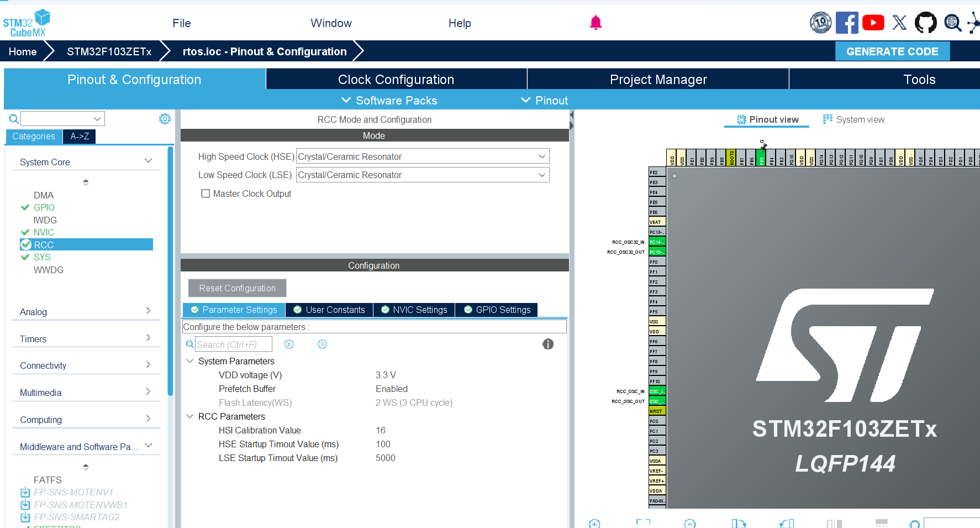Select the VBAT pin on chip
Image resolution: width=980 pixels, height=528 pixels.
(657, 222)
